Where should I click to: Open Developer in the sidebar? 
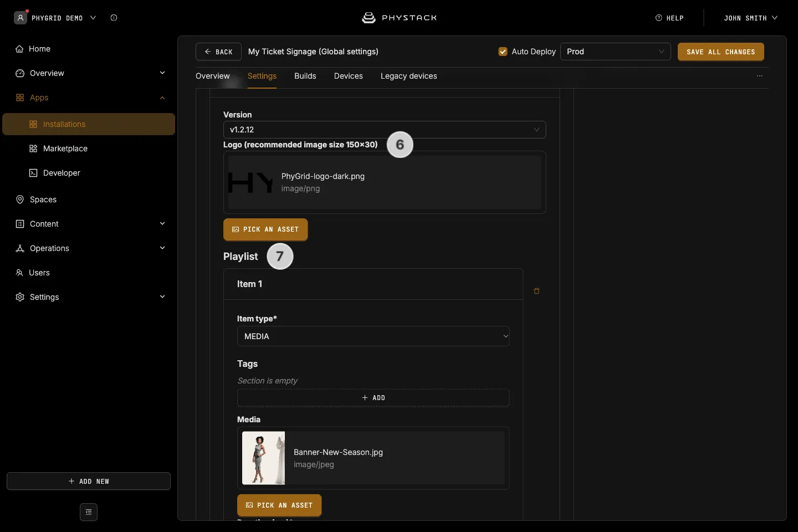coord(62,173)
